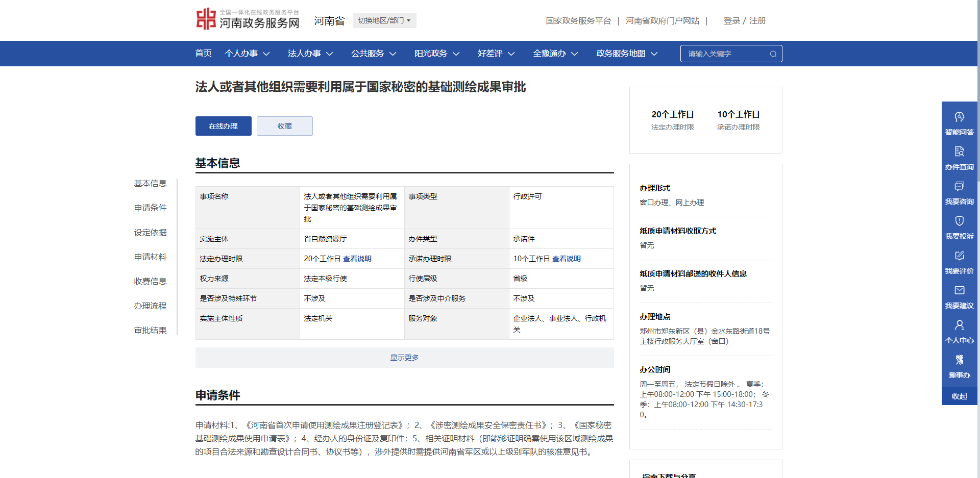Click 显示更多 to expand table
The height and width of the screenshot is (478, 980).
[405, 358]
